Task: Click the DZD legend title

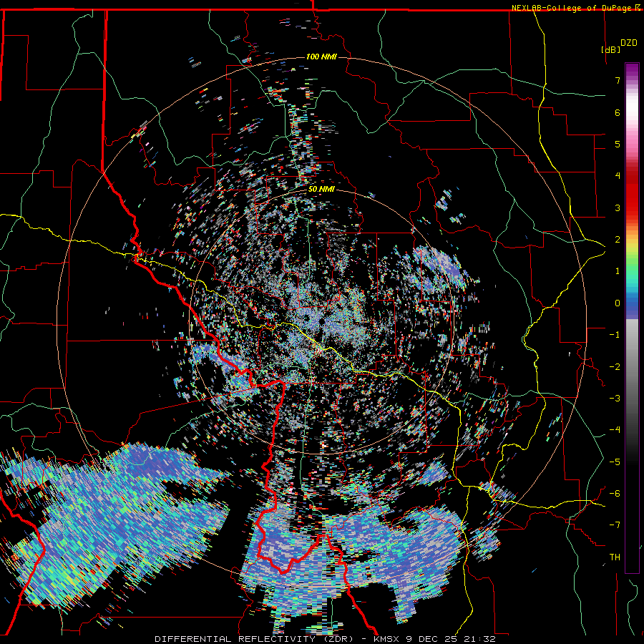Action: [x=629, y=43]
